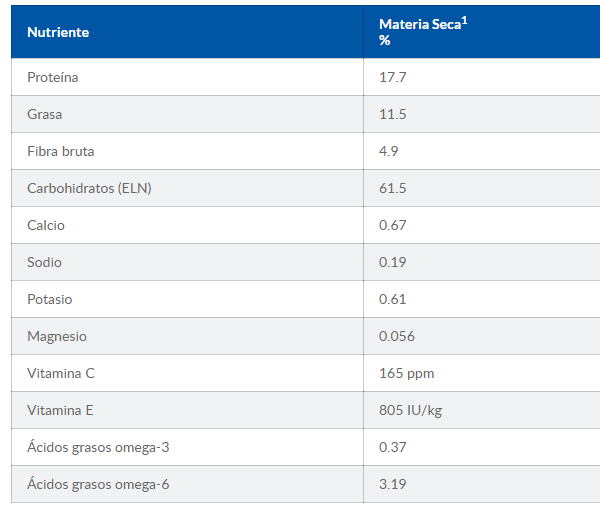
Task: Click the 0.67 calcium value
Action: (393, 225)
